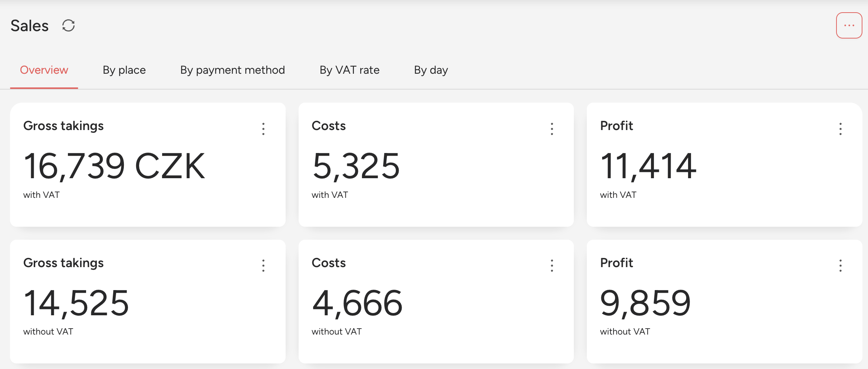Open kebab menu on Gross takings with VAT card
This screenshot has width=868, height=369.
263,129
